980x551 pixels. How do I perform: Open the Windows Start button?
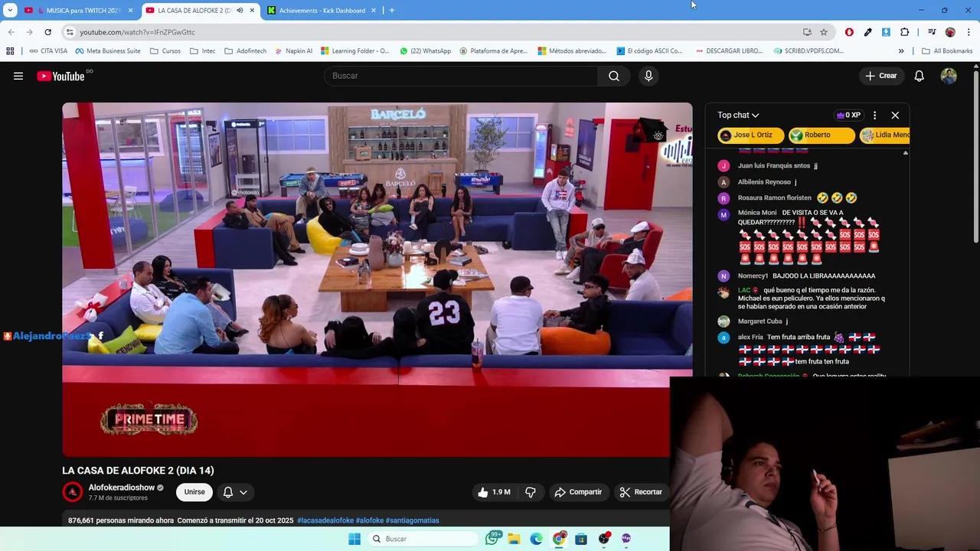point(354,539)
